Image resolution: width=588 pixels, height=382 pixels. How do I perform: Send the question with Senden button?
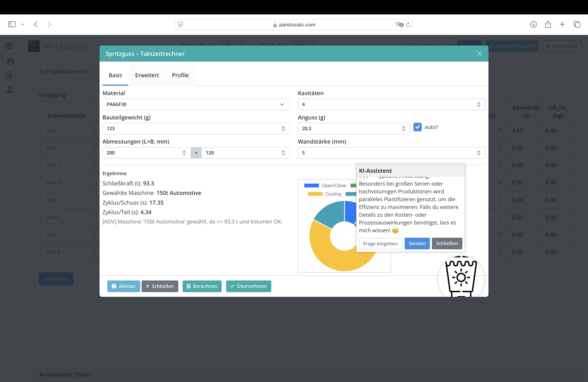[x=417, y=243]
